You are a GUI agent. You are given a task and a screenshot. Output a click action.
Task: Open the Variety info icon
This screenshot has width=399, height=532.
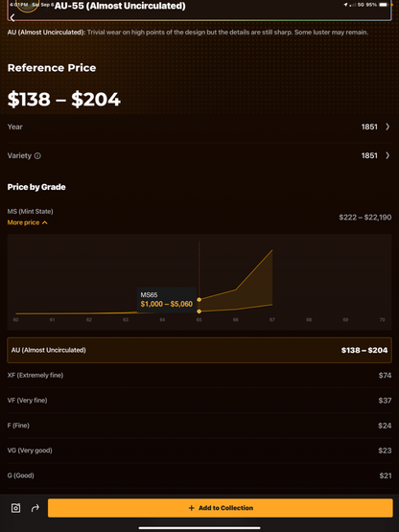(37, 155)
